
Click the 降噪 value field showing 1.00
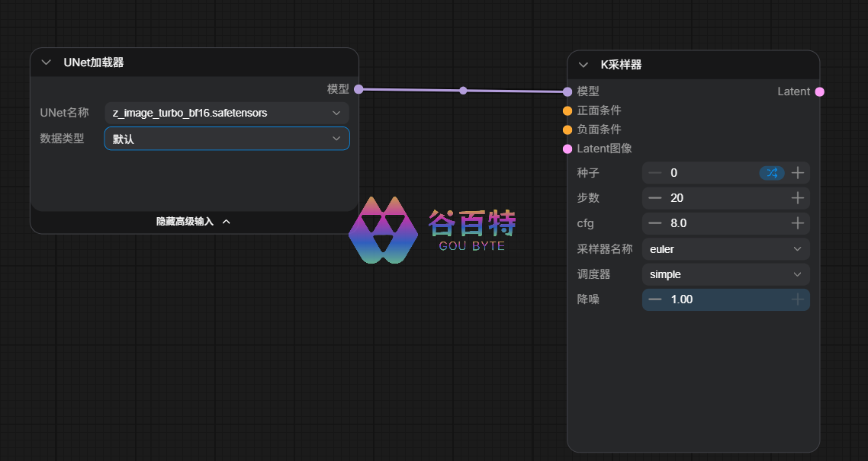pyautogui.click(x=725, y=299)
